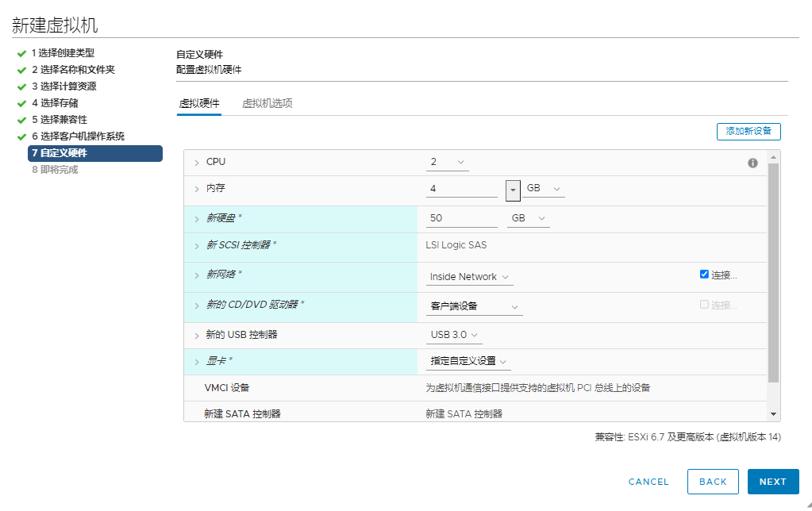Click the scrollbar down arrow
Viewport: 812px width, 511px height.
772,413
